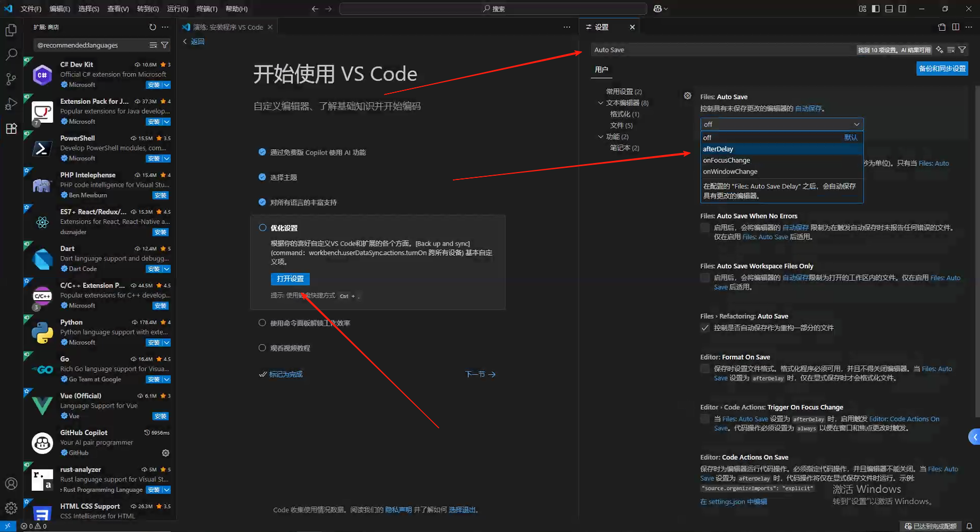Open Run and Debug view icon

click(11, 104)
